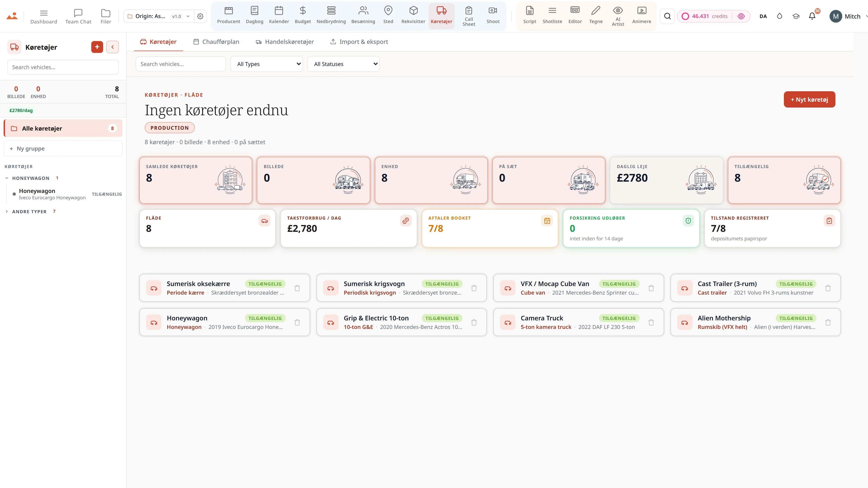Select Alle køretøjer folder

pos(63,128)
